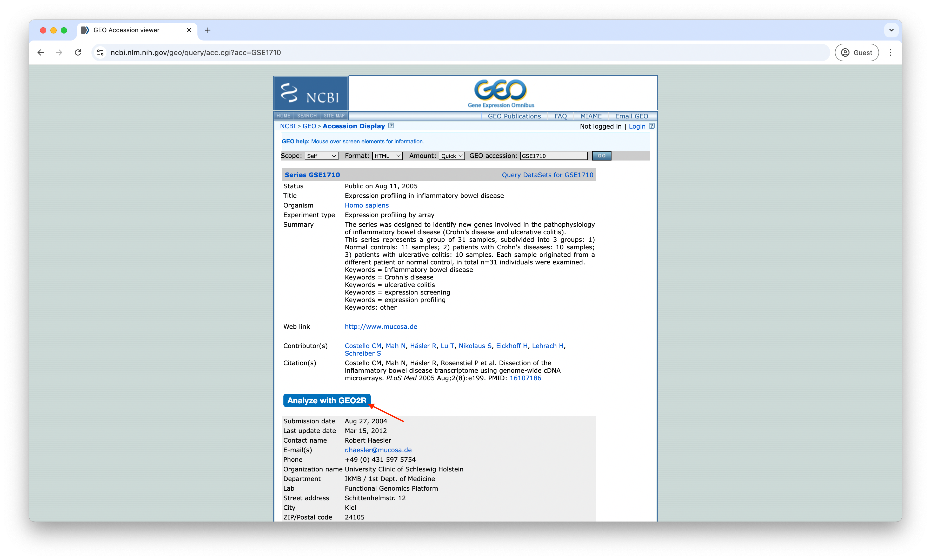
Task: Click the browser forward arrow
Action: 59,52
